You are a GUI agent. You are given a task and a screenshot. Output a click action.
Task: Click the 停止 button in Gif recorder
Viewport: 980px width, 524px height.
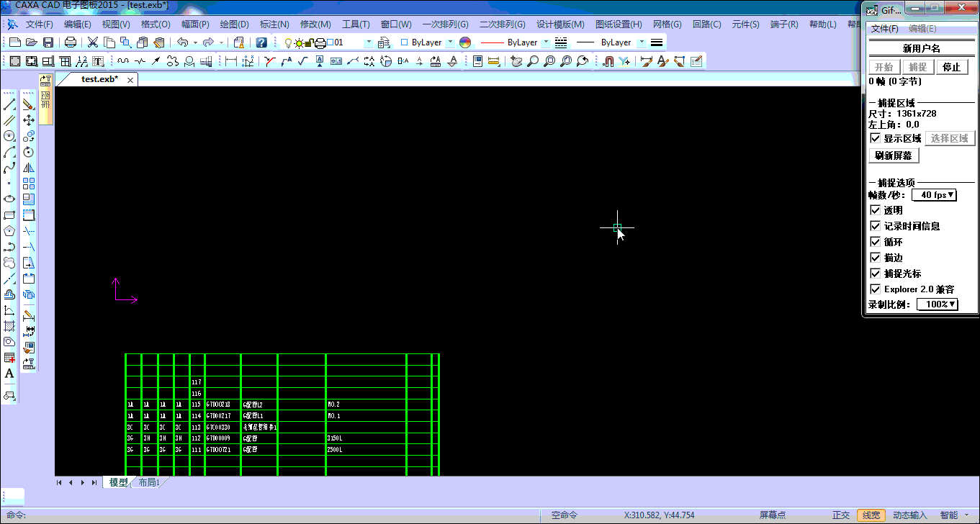(952, 67)
